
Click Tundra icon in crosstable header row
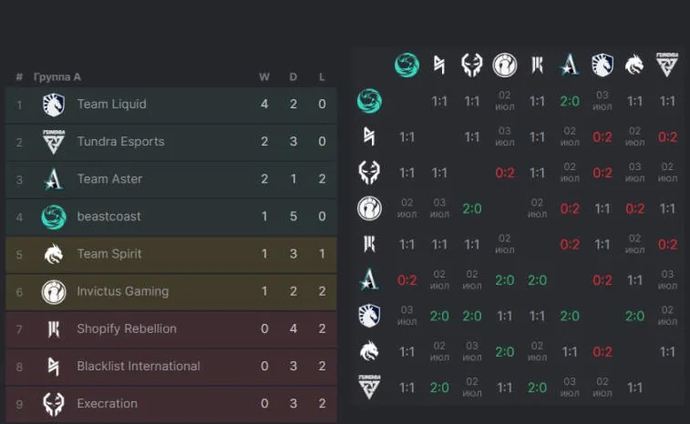(667, 65)
